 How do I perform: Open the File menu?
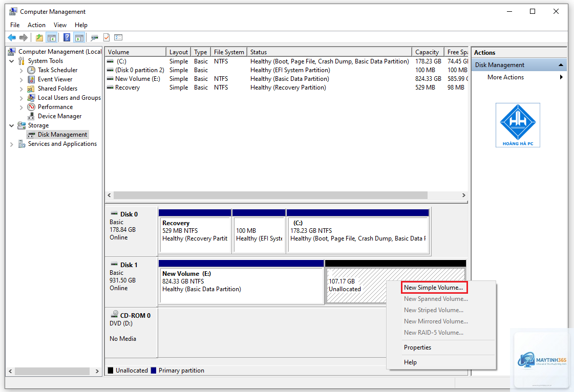(x=15, y=25)
